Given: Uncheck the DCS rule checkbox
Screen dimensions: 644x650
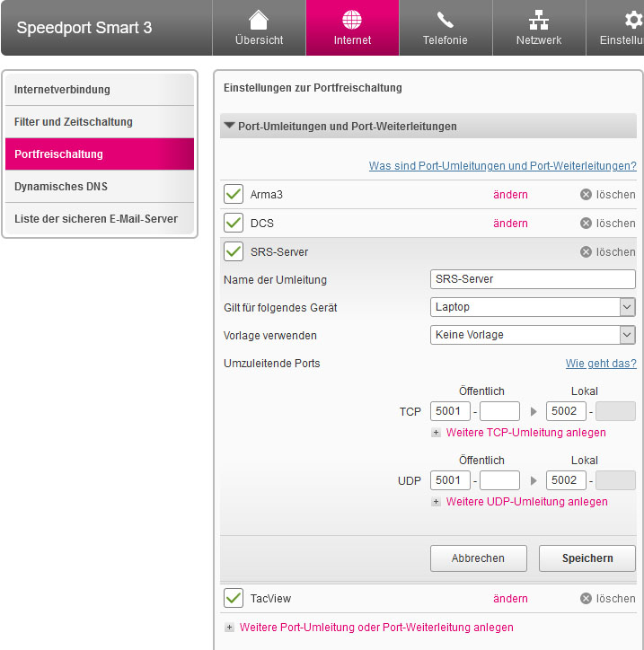Looking at the screenshot, I should [x=234, y=223].
